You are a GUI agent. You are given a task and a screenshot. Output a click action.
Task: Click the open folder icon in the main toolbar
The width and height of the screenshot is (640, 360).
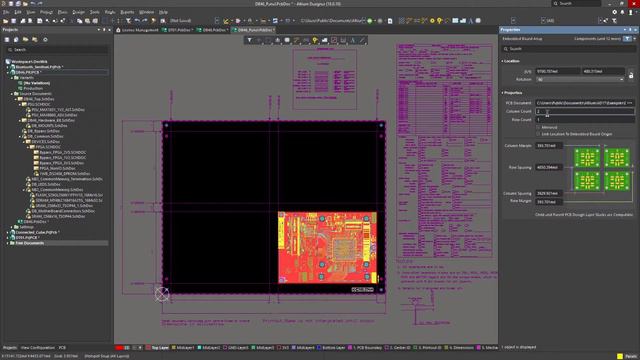6,21
